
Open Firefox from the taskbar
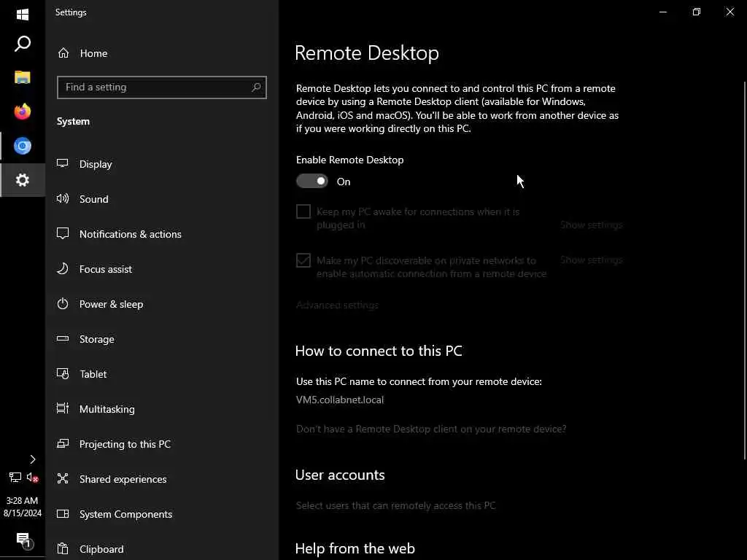click(23, 112)
